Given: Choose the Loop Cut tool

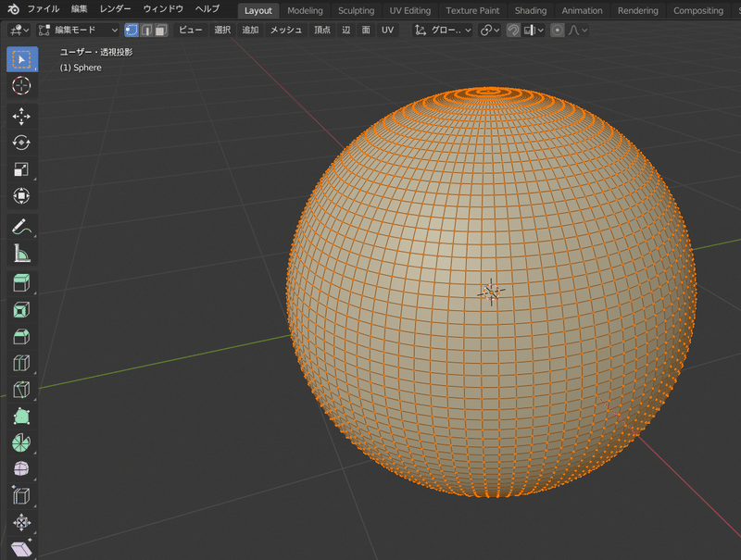Looking at the screenshot, I should [21, 364].
